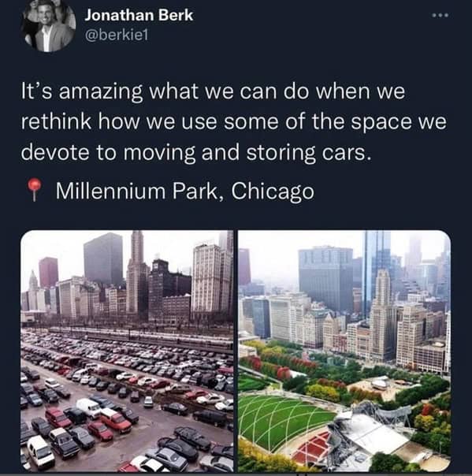Open the left parking lot photo
The height and width of the screenshot is (476, 472).
[x=127, y=351]
